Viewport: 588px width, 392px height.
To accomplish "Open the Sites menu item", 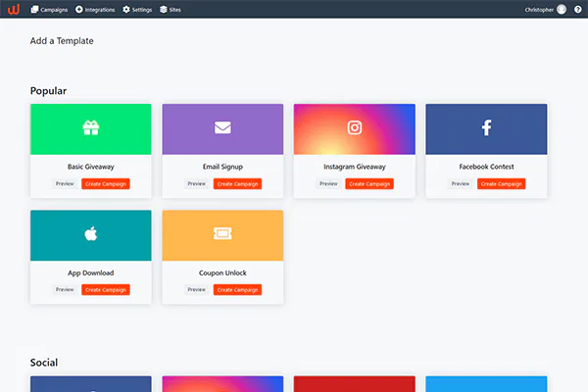I will [x=170, y=9].
